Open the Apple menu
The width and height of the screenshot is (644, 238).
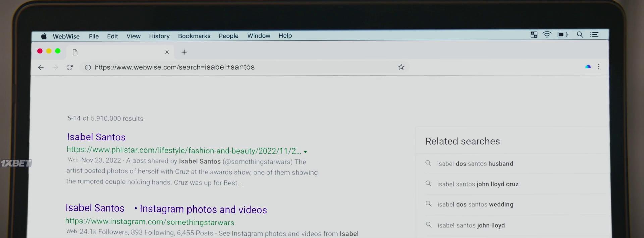(44, 36)
